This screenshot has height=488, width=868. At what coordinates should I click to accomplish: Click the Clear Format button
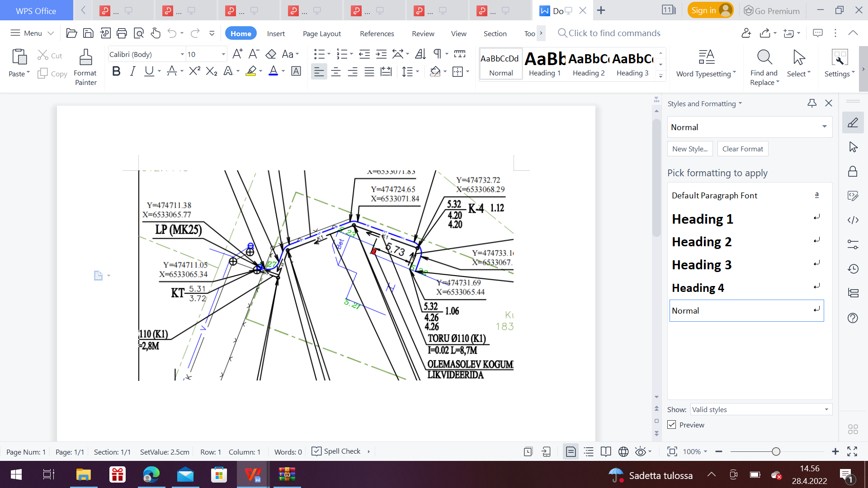[x=742, y=149]
